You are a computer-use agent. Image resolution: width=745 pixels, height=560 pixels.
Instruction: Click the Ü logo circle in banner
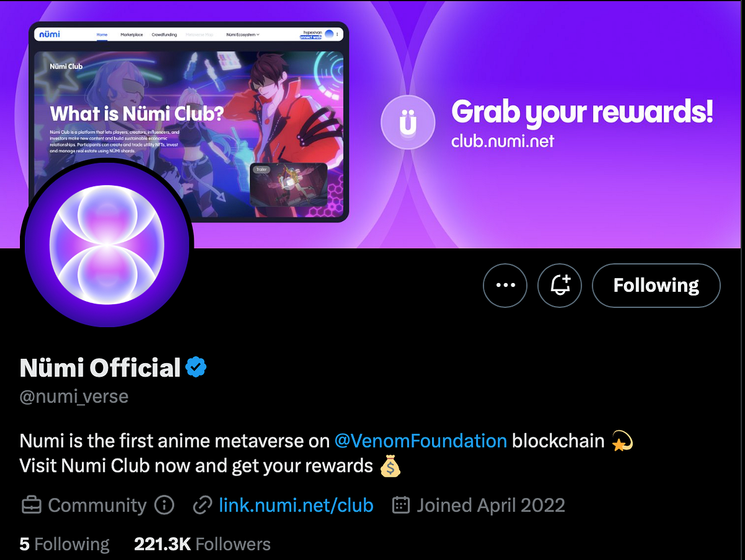[x=407, y=124]
